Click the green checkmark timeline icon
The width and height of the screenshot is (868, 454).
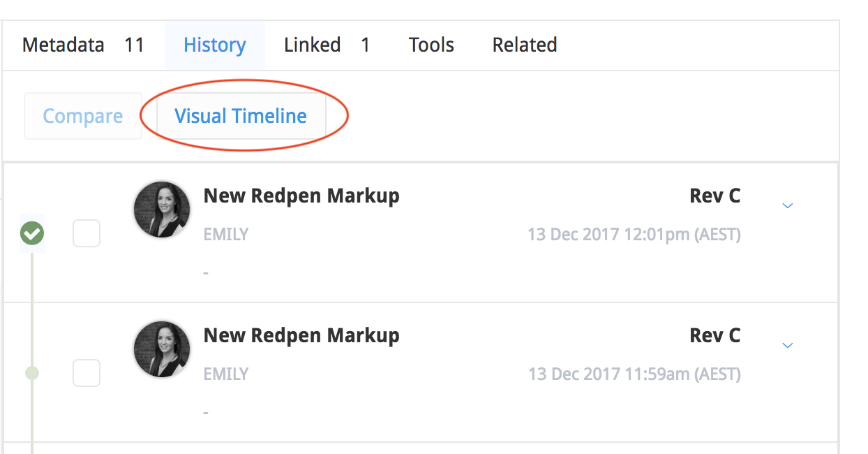32,233
